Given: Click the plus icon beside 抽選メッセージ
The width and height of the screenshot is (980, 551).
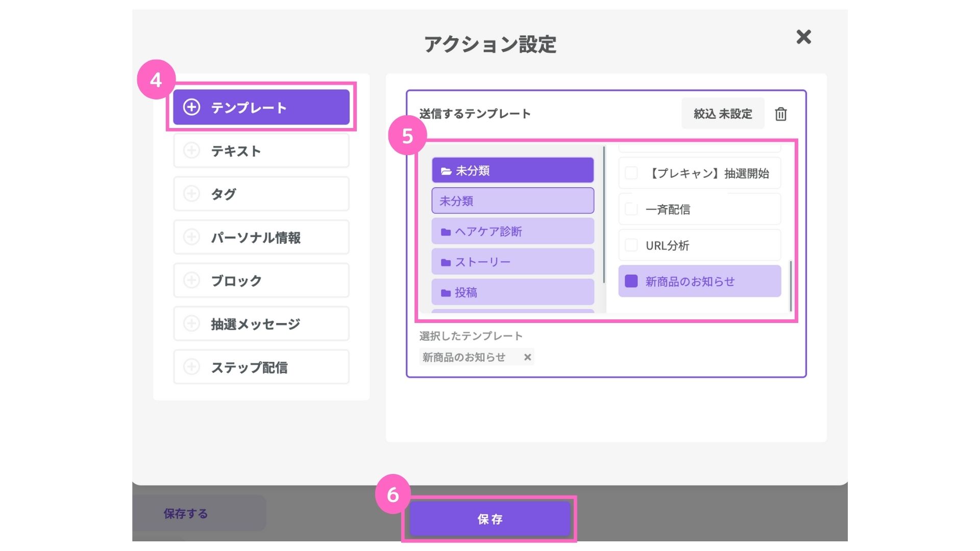Looking at the screenshot, I should coord(191,323).
